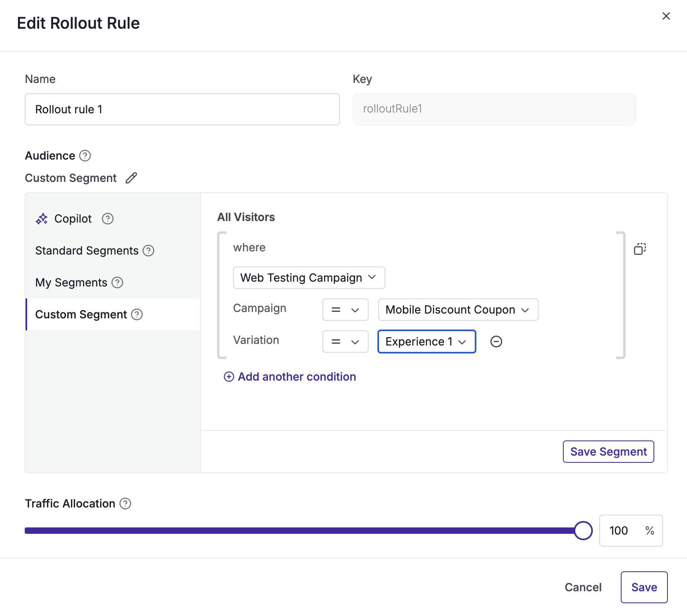The width and height of the screenshot is (687, 616).
Task: Close the Edit Rollout Rule dialog
Action: tap(666, 16)
